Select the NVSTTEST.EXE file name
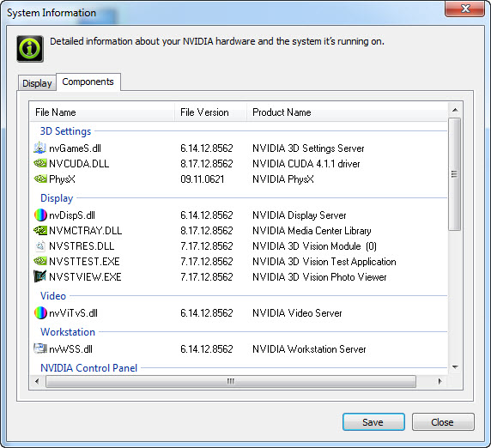Screen dimensions: 491x448 pos(84,262)
